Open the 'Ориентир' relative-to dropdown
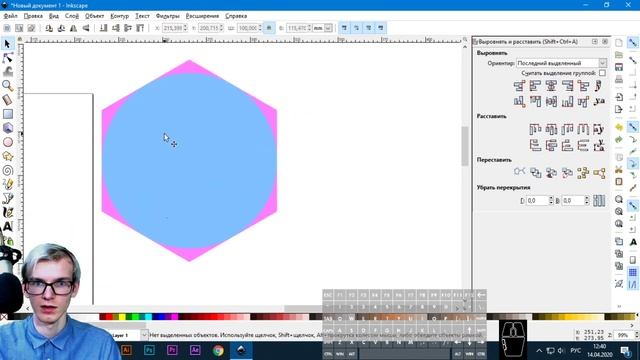640x360 pixels. (x=561, y=63)
